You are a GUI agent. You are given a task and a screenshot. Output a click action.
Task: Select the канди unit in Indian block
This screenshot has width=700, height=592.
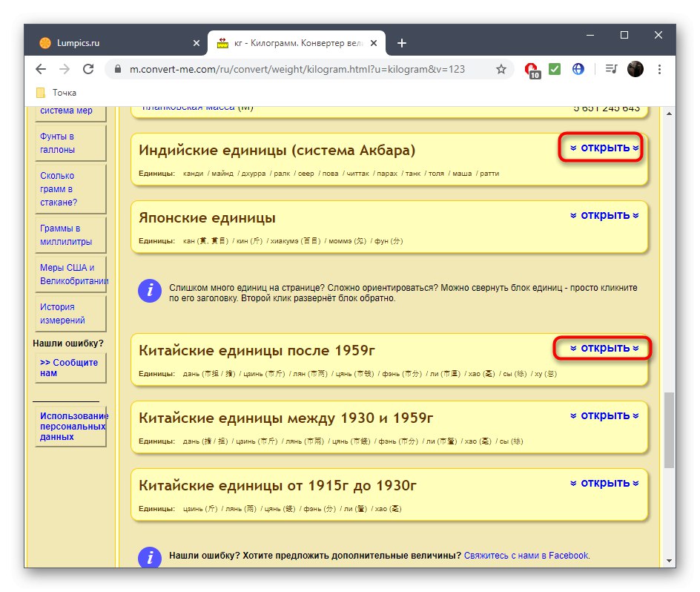pos(193,174)
